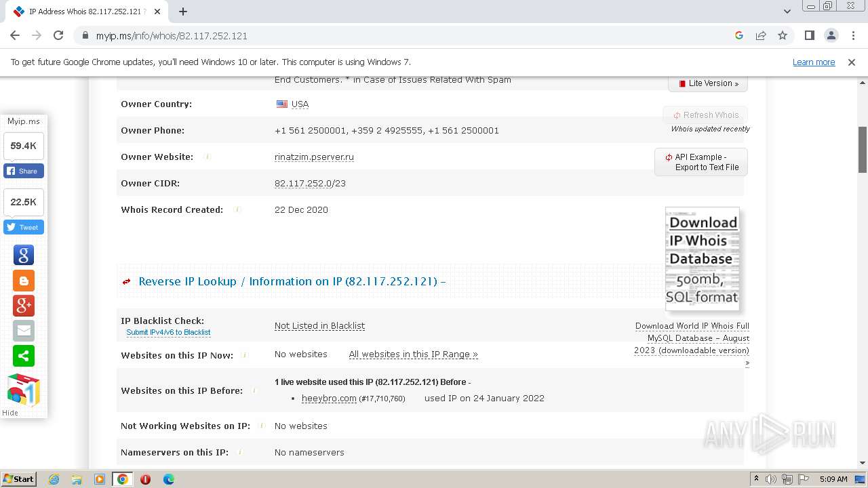Click the address bar URL
The image size is (868, 488).
(x=172, y=36)
